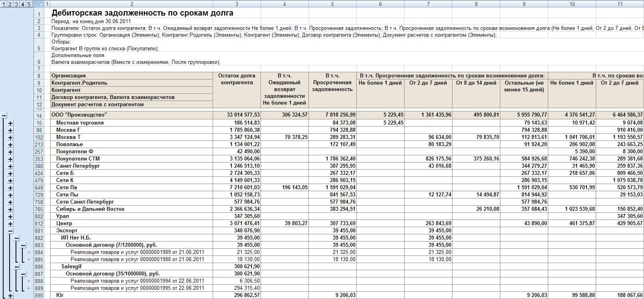Screen dimensions: 644x299
Task: Click outline level 4 button
Action: (x=23, y=4)
